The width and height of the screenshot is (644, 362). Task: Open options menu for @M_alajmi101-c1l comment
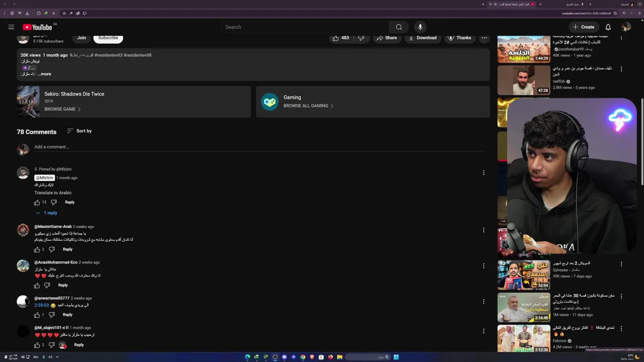click(x=484, y=331)
